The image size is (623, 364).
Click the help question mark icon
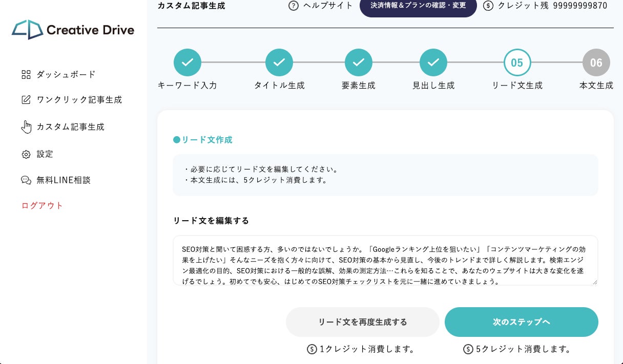pos(294,6)
